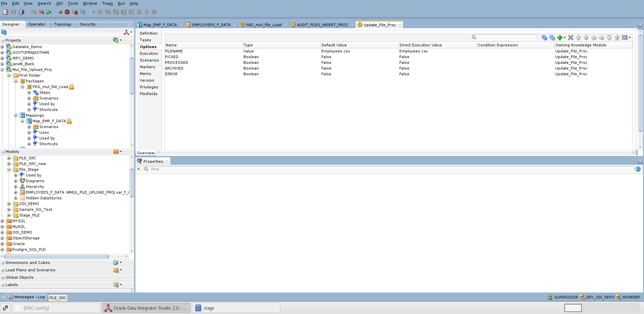Close the Properties panel tab

[167, 161]
